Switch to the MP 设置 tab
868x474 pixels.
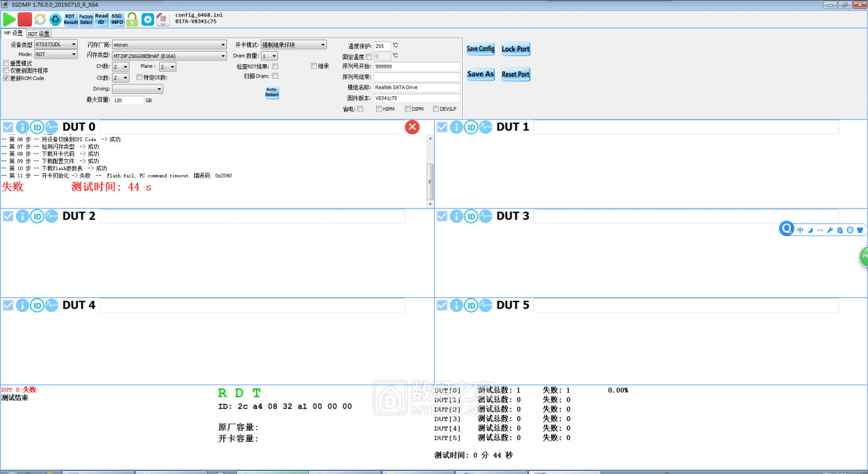pyautogui.click(x=13, y=33)
